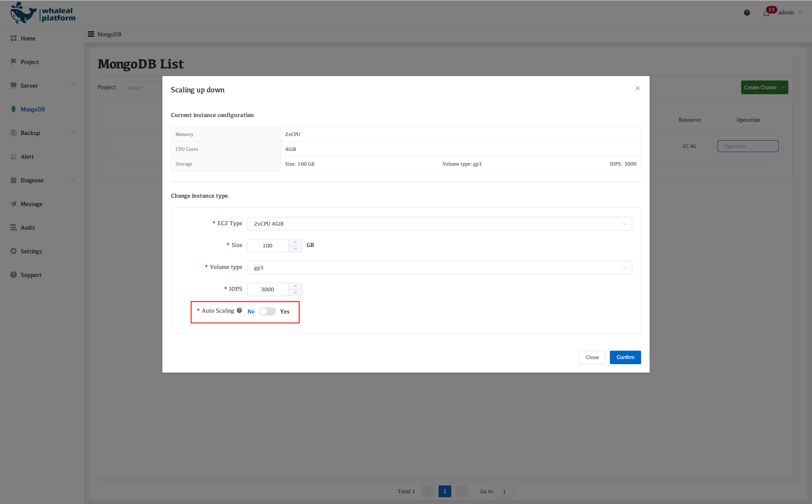
Task: Open the Home sidebar item
Action: coord(28,38)
